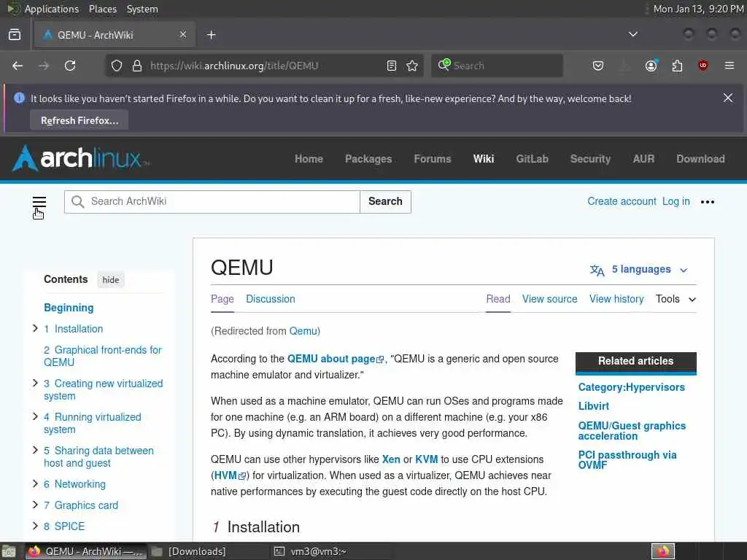
Task: Open the Places menu
Action: click(x=102, y=9)
